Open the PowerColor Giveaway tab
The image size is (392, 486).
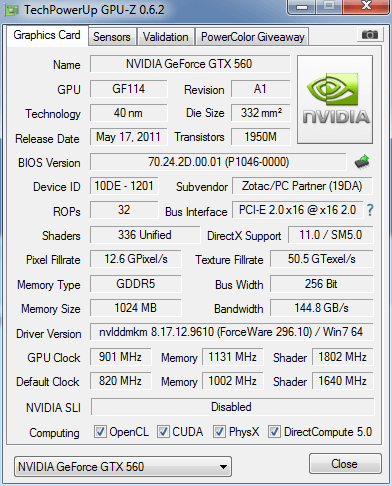coord(253,37)
